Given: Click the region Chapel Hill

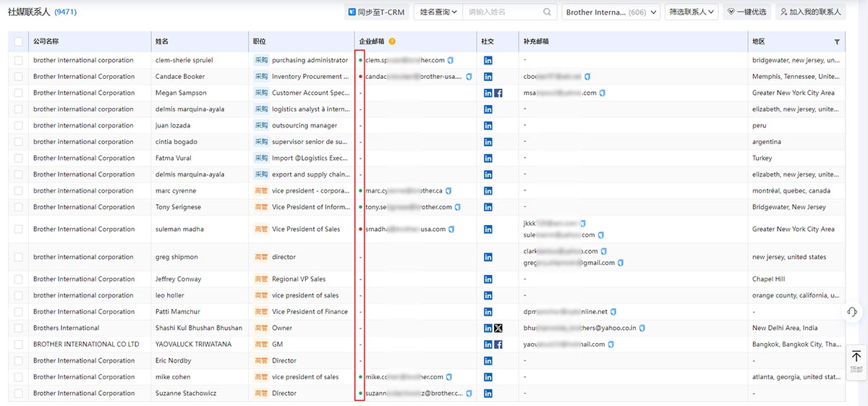Looking at the screenshot, I should point(768,279).
